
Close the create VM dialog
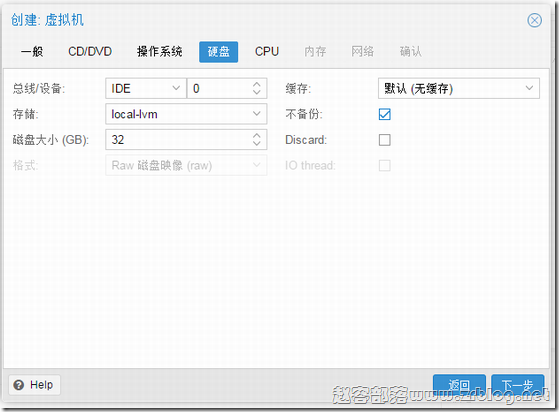534,20
